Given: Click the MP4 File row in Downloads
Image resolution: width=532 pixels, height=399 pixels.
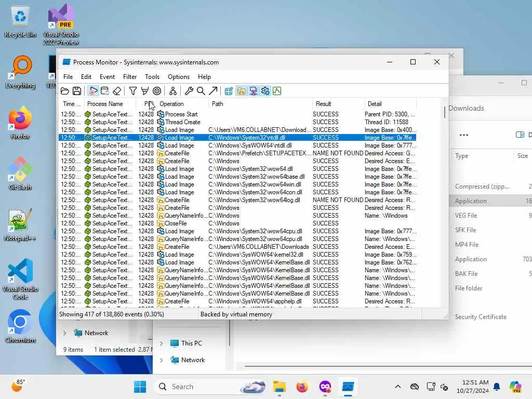Looking at the screenshot, I should click(467, 245).
